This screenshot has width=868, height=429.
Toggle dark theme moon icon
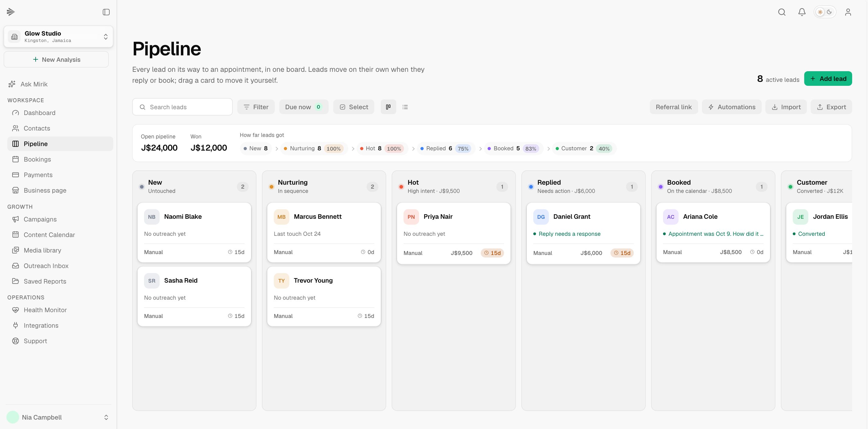coord(829,12)
